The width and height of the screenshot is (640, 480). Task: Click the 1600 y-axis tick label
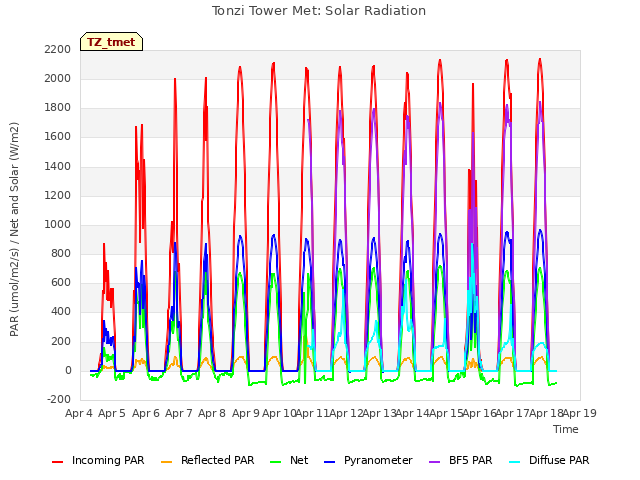(58, 137)
